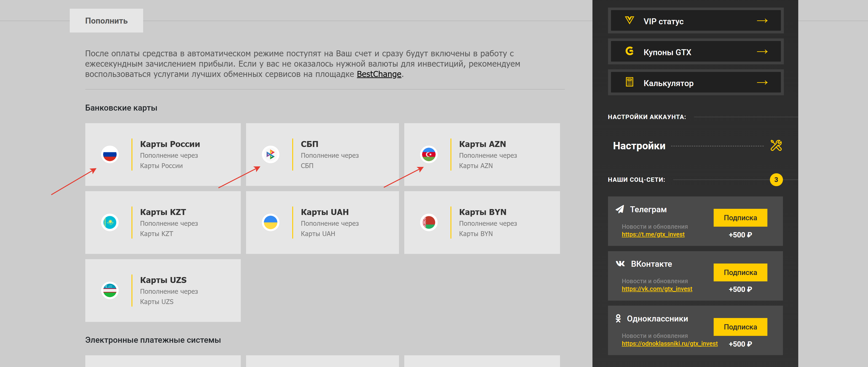Open VIP статус menu item
868x367 pixels.
coord(696,21)
